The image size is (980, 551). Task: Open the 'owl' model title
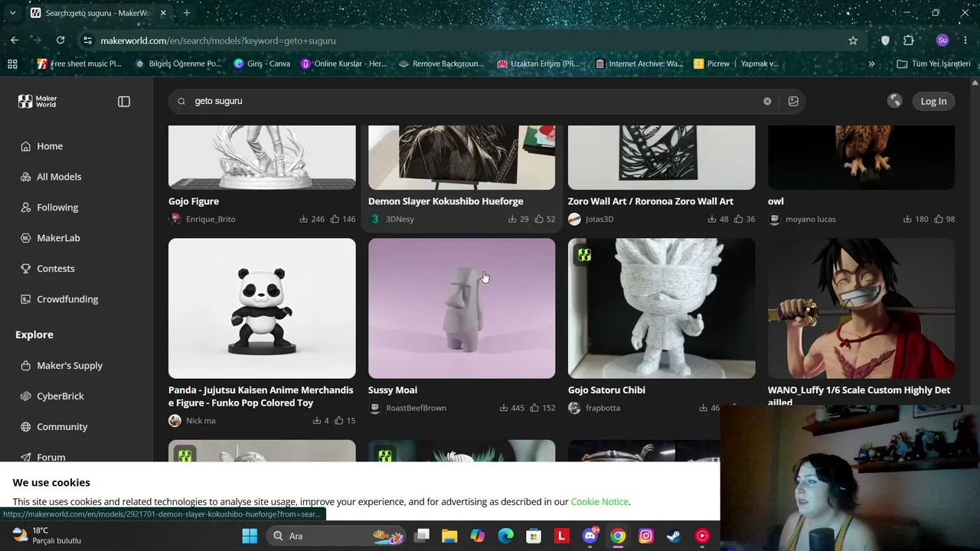coord(776,201)
